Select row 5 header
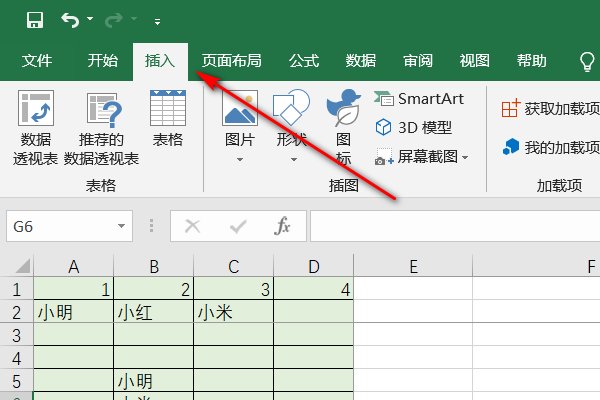The width and height of the screenshot is (600, 400). click(x=16, y=381)
